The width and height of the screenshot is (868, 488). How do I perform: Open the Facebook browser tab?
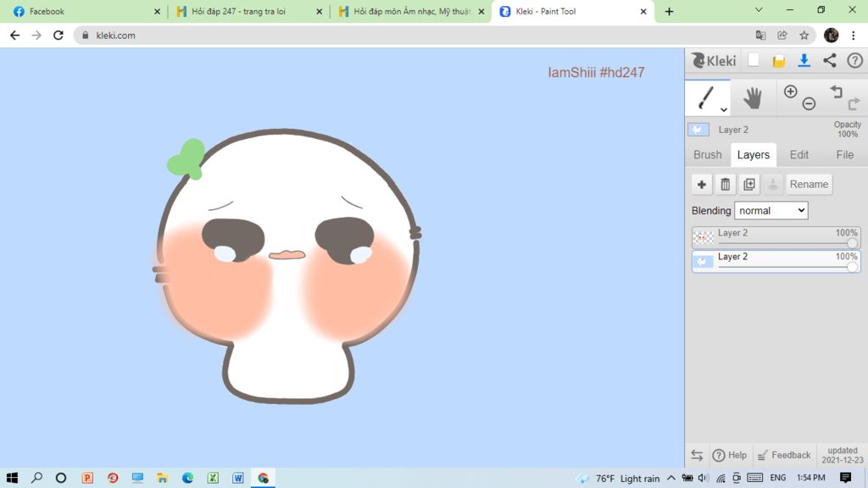86,12
